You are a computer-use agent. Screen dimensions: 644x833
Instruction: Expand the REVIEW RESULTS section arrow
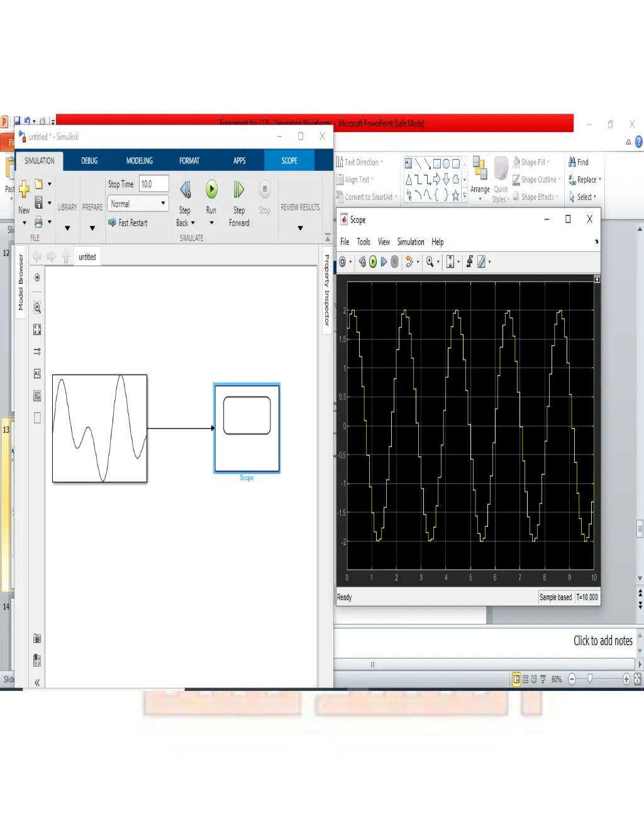click(300, 228)
